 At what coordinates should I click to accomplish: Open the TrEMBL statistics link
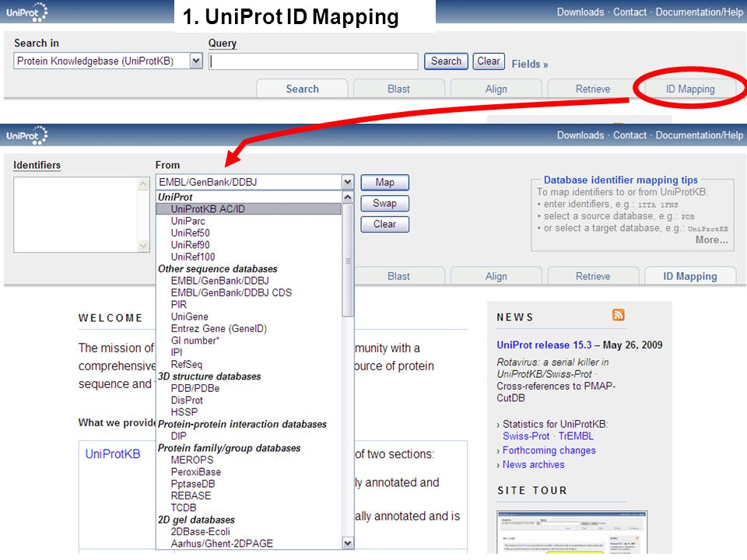click(576, 436)
